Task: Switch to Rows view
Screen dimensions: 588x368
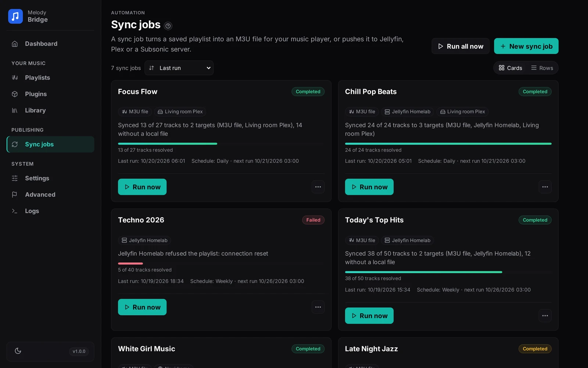Action: pyautogui.click(x=542, y=68)
